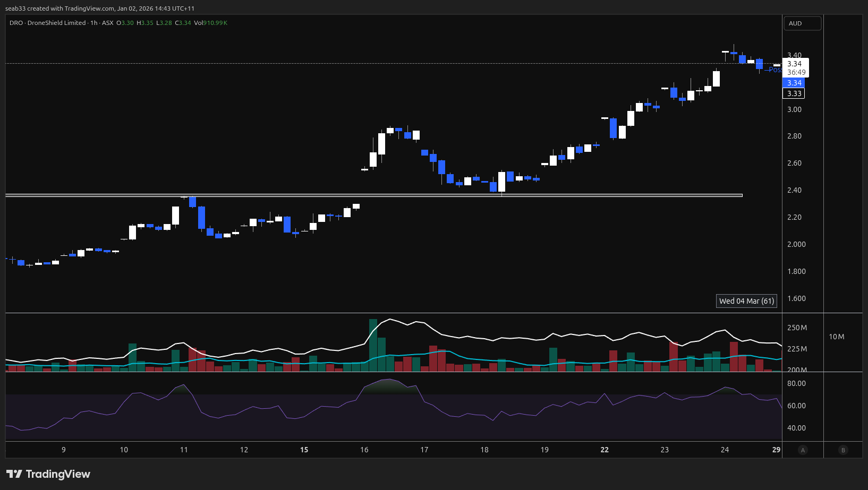Select the white line in volume pane

[x=478, y=338]
